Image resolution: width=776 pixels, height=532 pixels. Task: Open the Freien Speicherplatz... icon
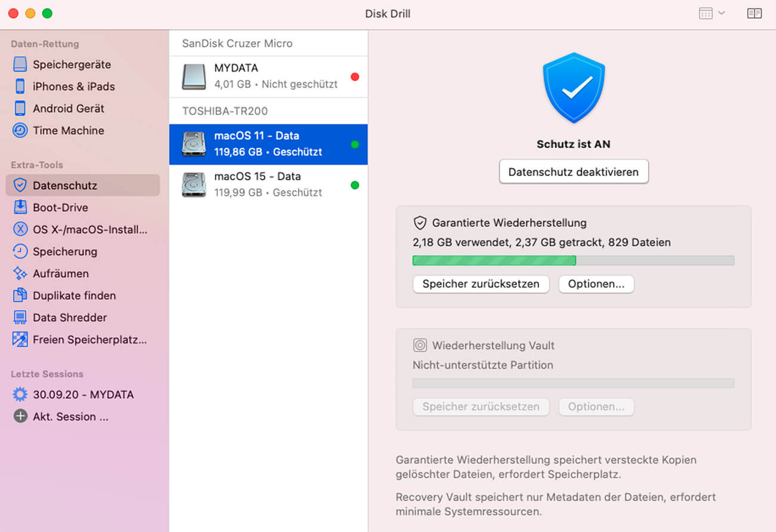click(20, 340)
